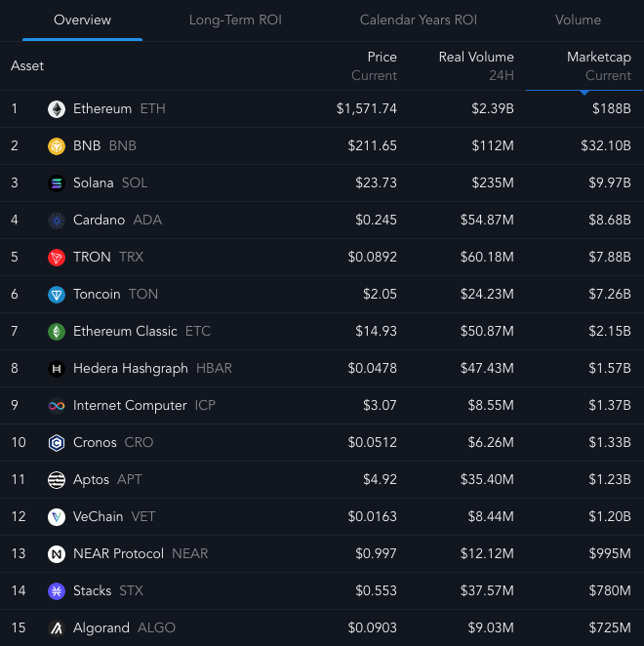Click Cardano marketcap $8.68B

(610, 220)
